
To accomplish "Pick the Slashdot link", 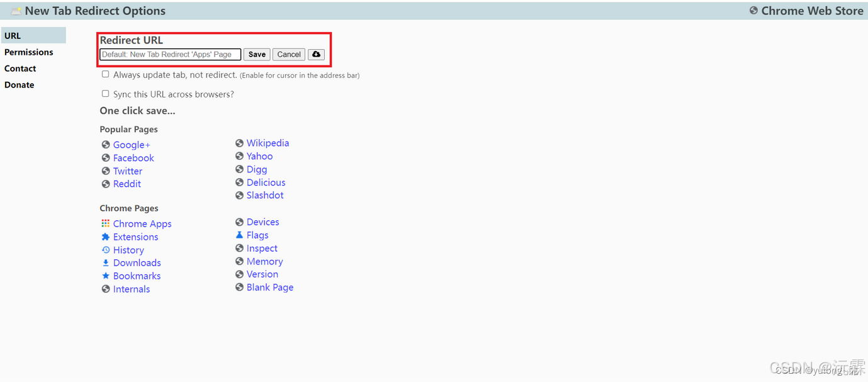I will (265, 196).
